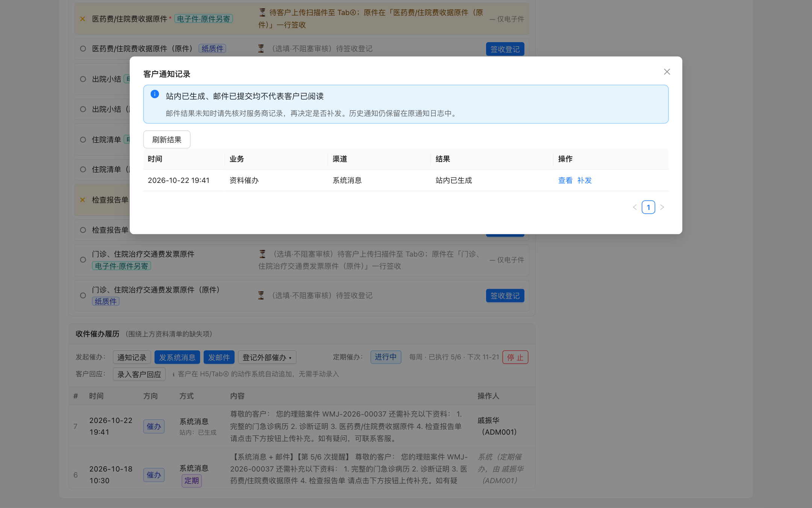Click the red 停止 button for 定期催办

pyautogui.click(x=515, y=357)
